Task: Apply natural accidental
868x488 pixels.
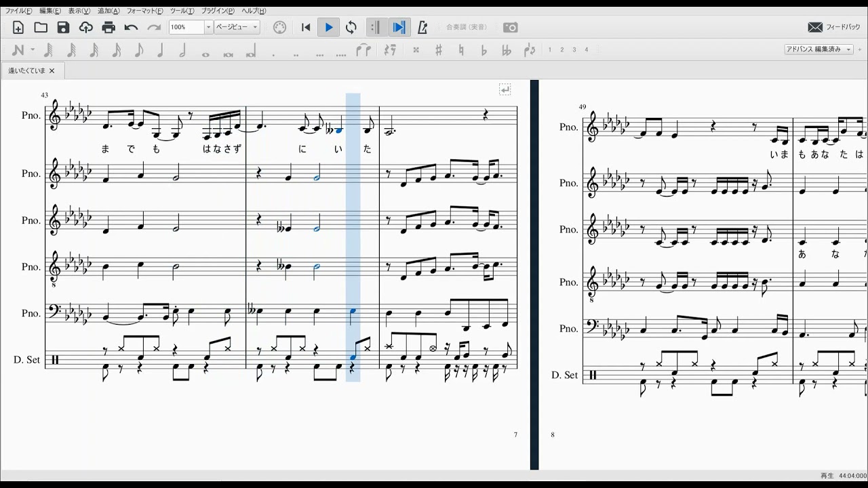Action: (x=461, y=49)
